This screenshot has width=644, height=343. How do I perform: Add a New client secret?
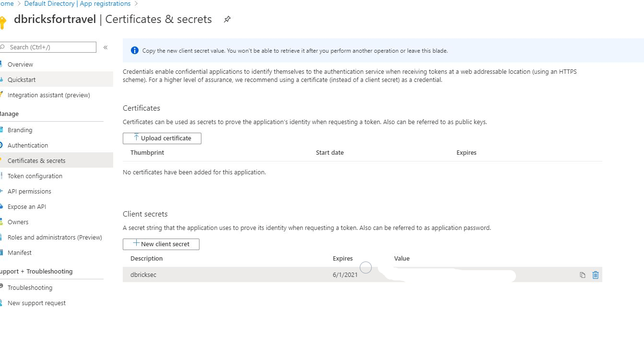point(161,244)
